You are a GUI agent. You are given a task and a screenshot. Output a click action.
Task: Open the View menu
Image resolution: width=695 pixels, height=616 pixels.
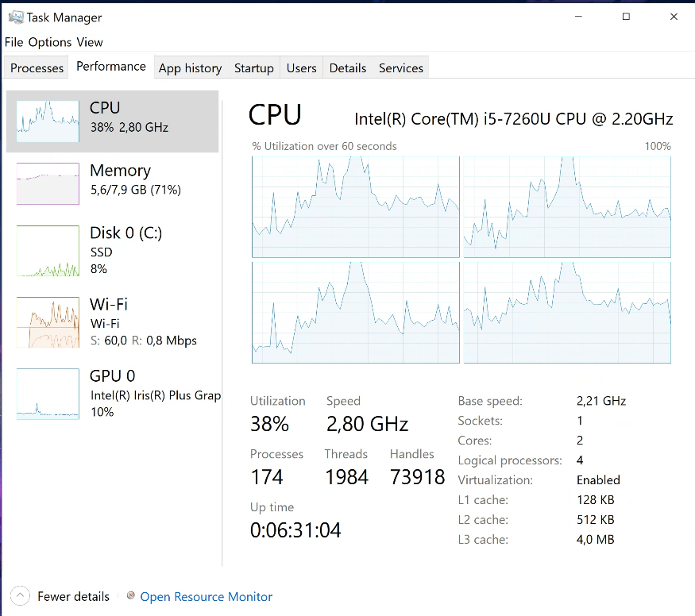90,42
